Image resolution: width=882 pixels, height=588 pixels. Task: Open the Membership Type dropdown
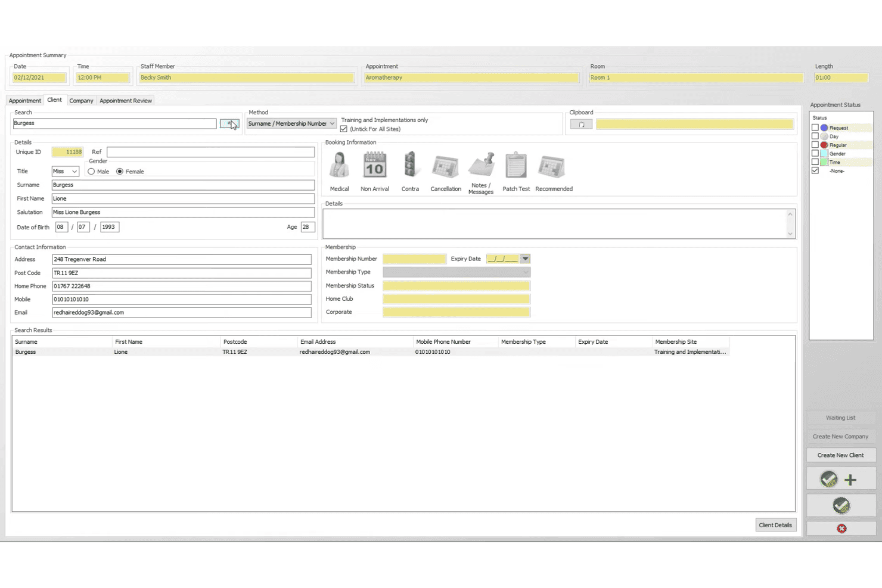pos(456,272)
